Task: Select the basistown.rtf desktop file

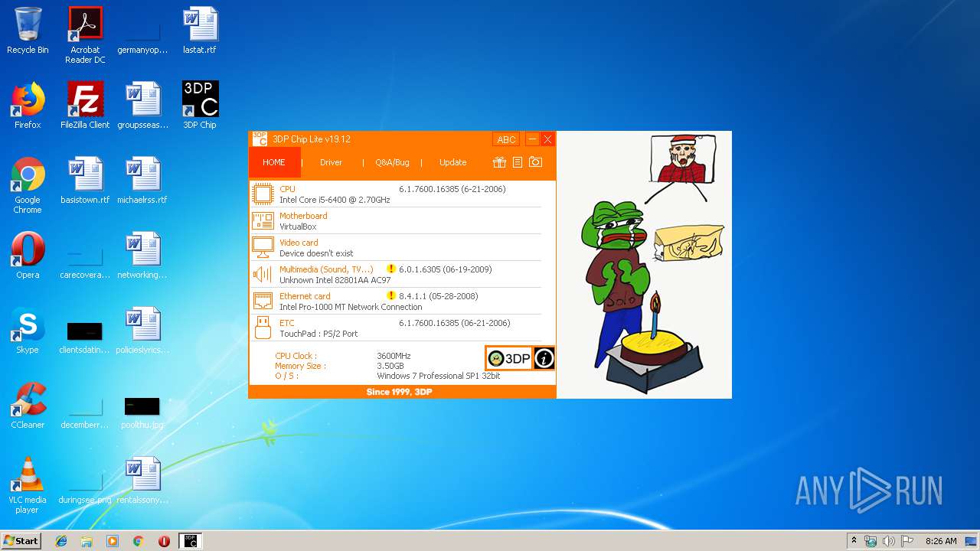Action: [x=85, y=181]
